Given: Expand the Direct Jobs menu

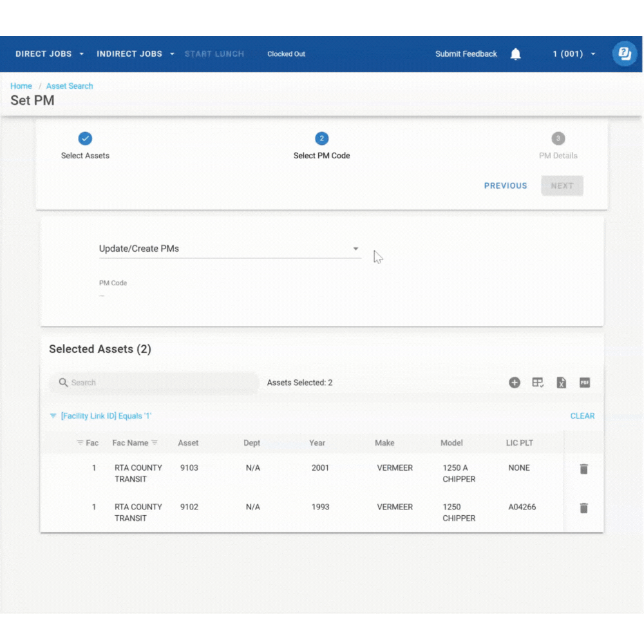Looking at the screenshot, I should (x=50, y=54).
